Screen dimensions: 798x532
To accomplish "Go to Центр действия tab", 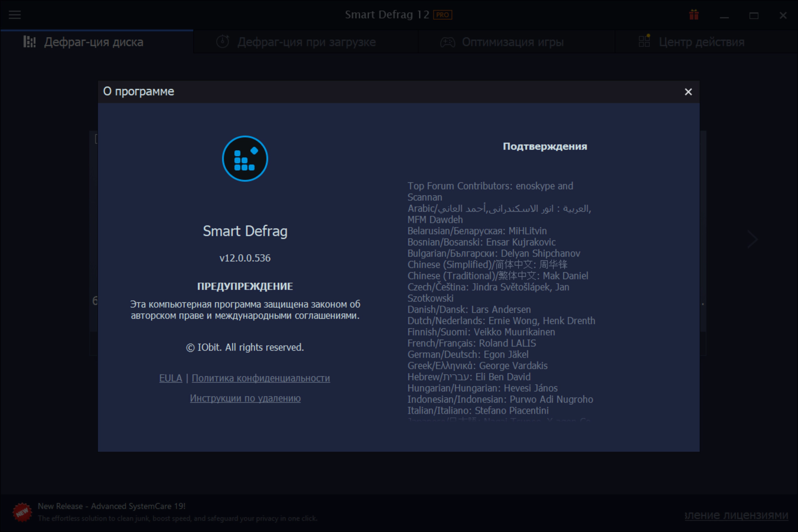I will pyautogui.click(x=706, y=42).
